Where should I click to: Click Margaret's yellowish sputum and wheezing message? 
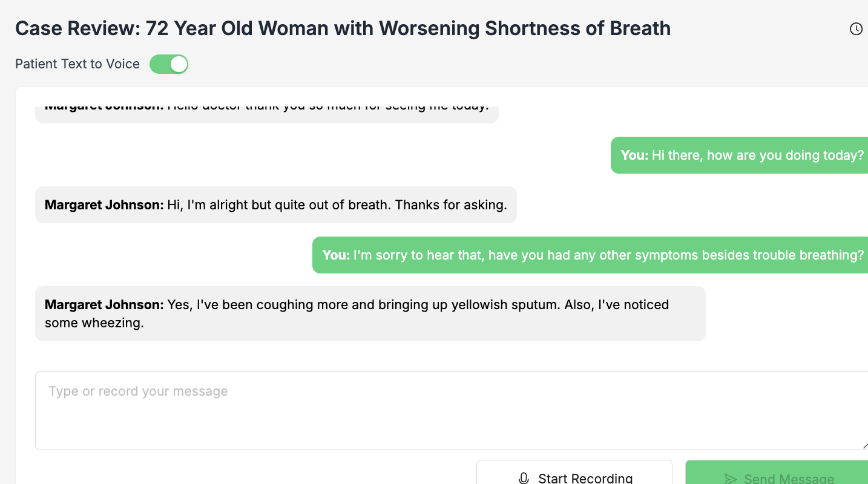[370, 313]
